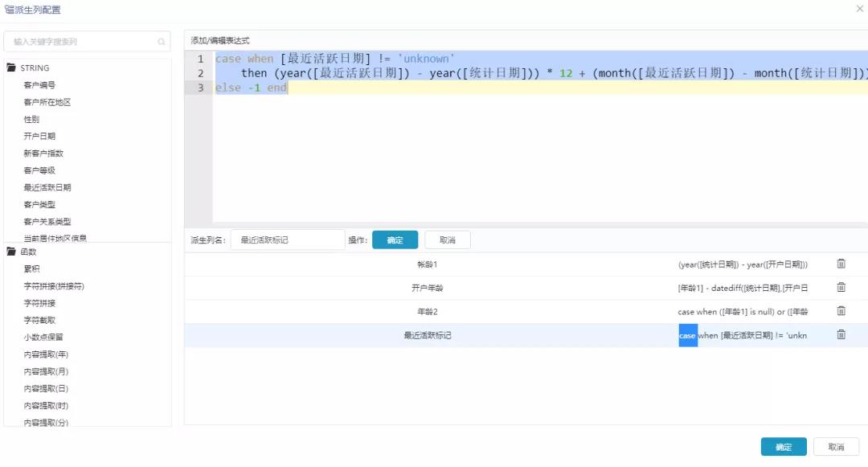Screen dimensions: 868x467
Task: Delete the 年龄2 derived column row
Action: [841, 311]
